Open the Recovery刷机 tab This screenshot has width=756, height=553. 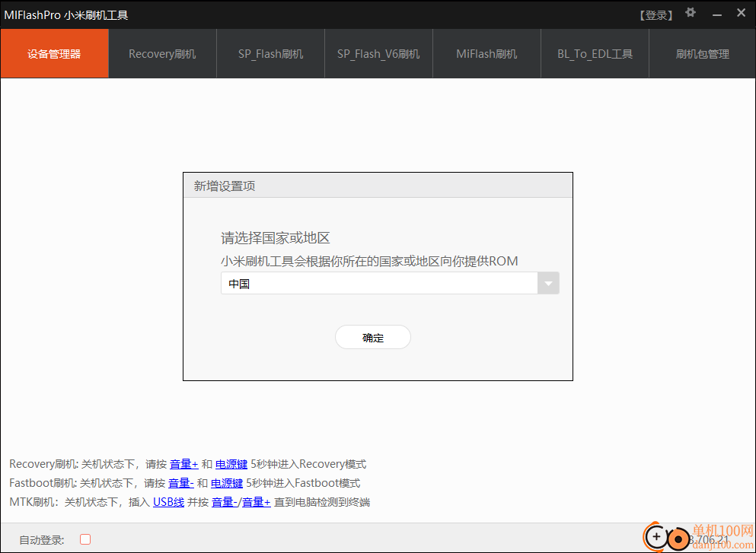pos(162,53)
